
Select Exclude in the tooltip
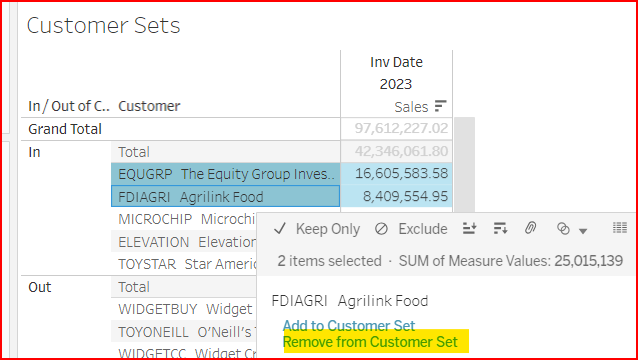pos(411,229)
